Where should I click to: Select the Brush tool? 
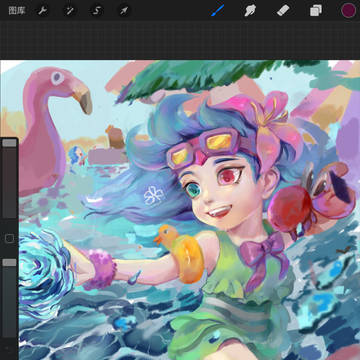[x=218, y=10]
